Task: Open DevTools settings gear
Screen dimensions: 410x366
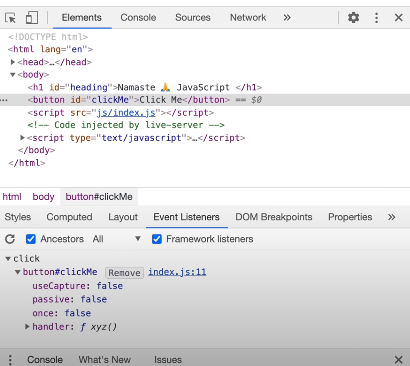Action: [x=353, y=17]
